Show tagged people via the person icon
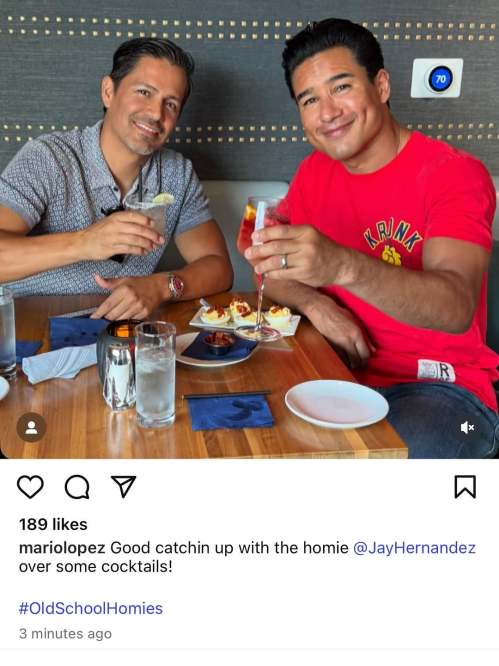 (31, 427)
